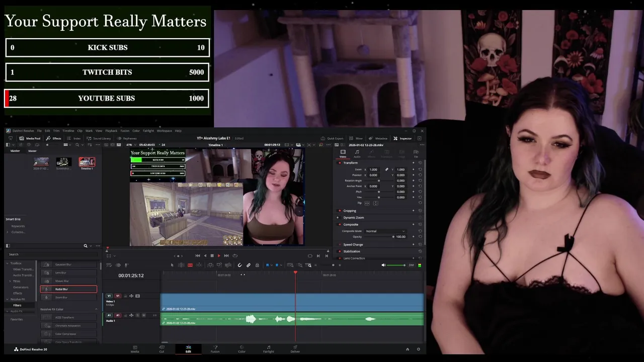
Task: Open the Effects panel
Action: tap(53, 138)
